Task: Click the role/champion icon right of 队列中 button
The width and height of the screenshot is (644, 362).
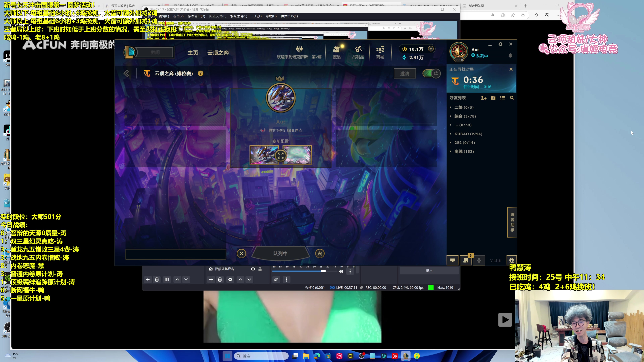Action: point(320,254)
